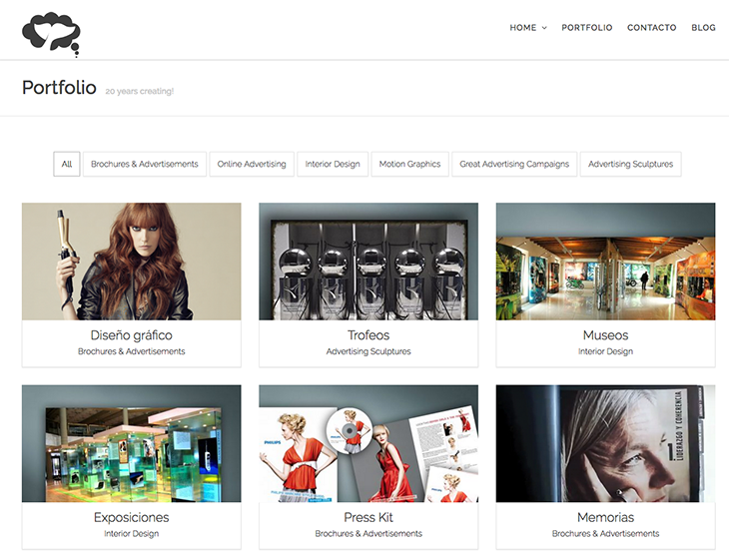Click the Press Kit title link
The width and height of the screenshot is (729, 560).
[x=368, y=517]
